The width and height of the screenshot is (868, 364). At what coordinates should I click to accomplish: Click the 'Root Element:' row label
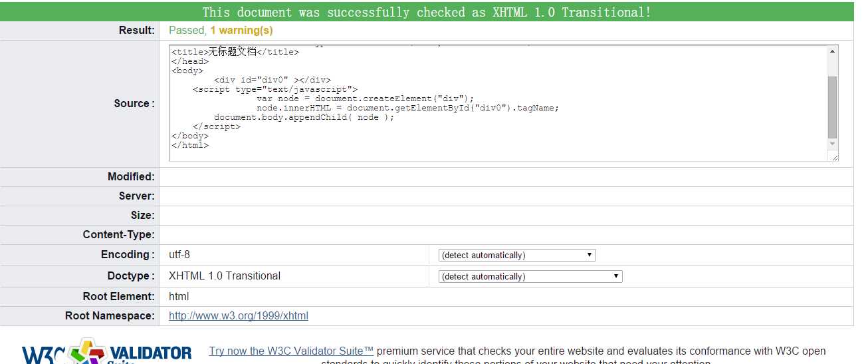119,297
